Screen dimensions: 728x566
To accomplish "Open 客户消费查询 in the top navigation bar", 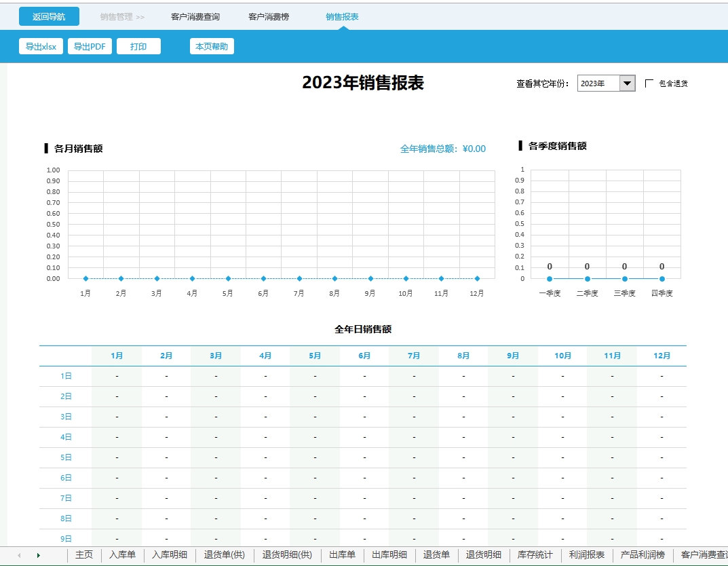I will tap(195, 17).
